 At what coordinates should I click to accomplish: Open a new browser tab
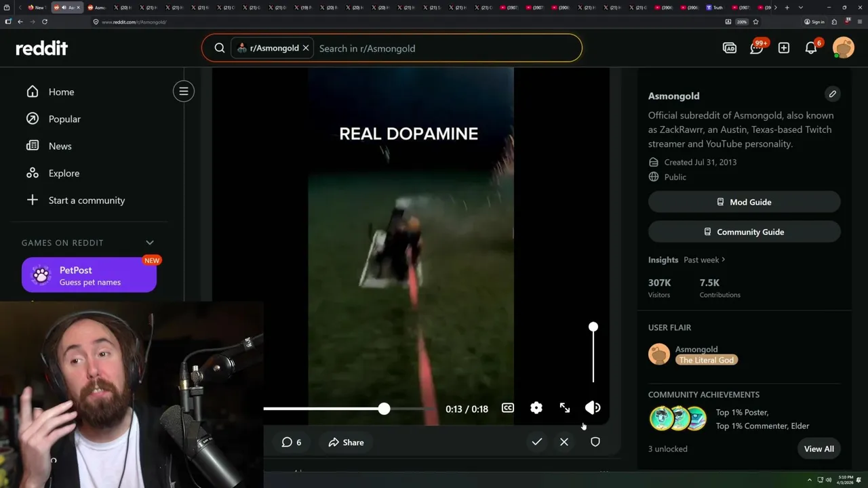pos(787,7)
